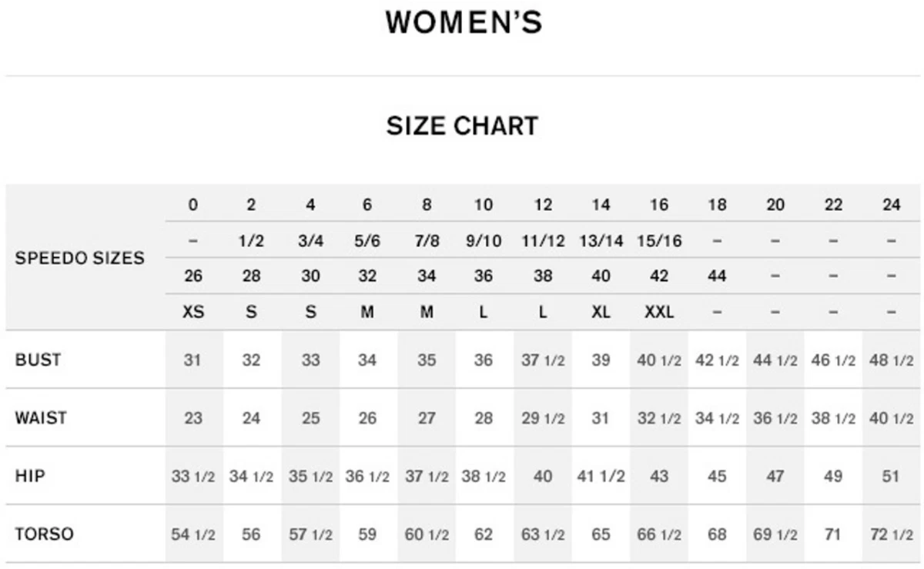
Task: Click hip measurement 41 1/2
Action: [601, 477]
